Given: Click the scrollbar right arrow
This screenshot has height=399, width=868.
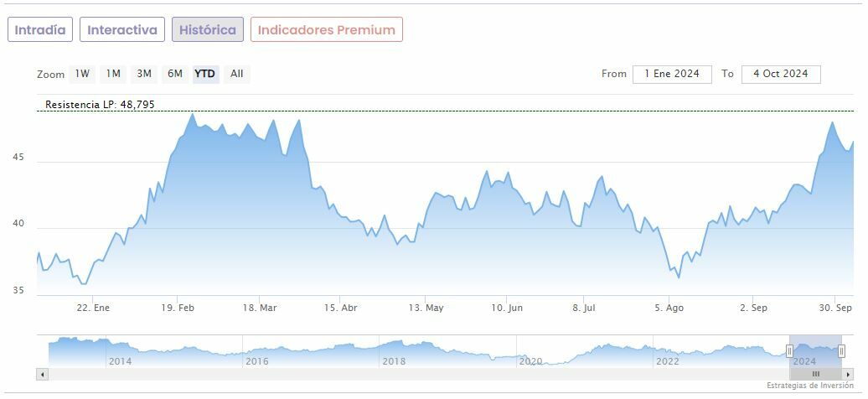Looking at the screenshot, I should (848, 374).
